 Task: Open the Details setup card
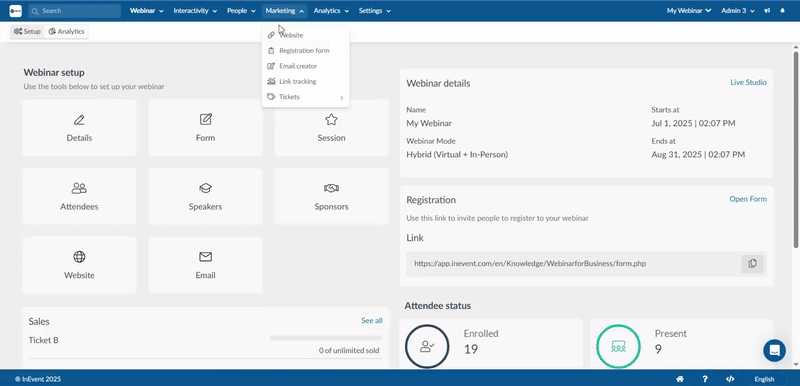point(79,127)
